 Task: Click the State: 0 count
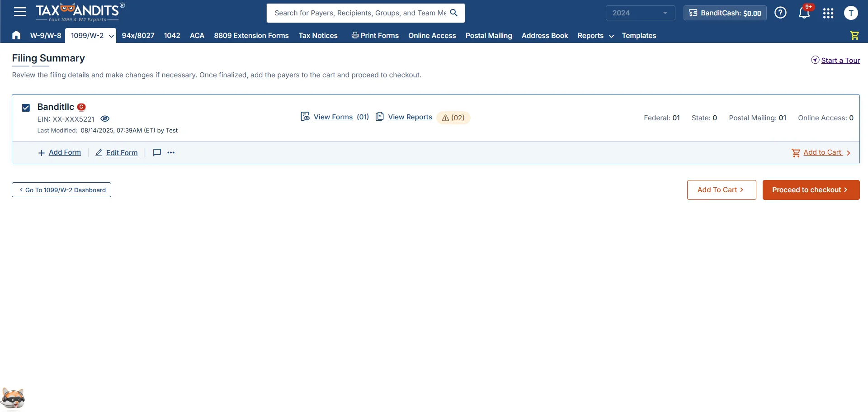704,118
